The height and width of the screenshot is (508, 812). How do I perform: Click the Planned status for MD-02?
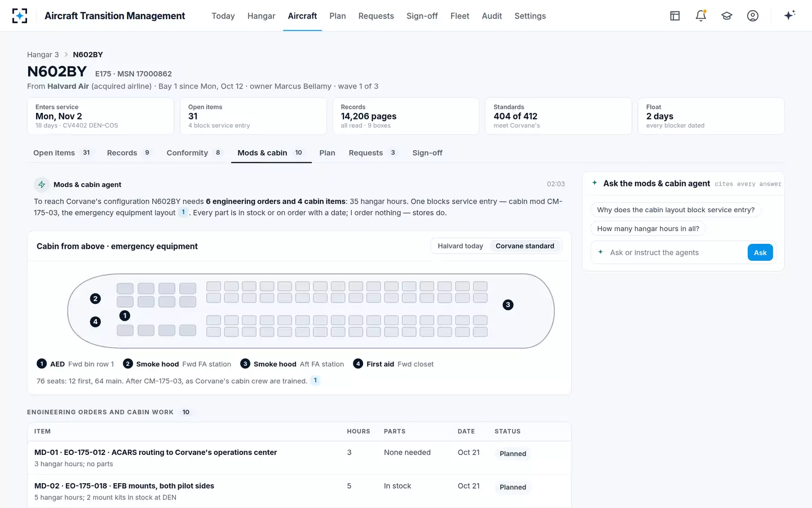[513, 487]
